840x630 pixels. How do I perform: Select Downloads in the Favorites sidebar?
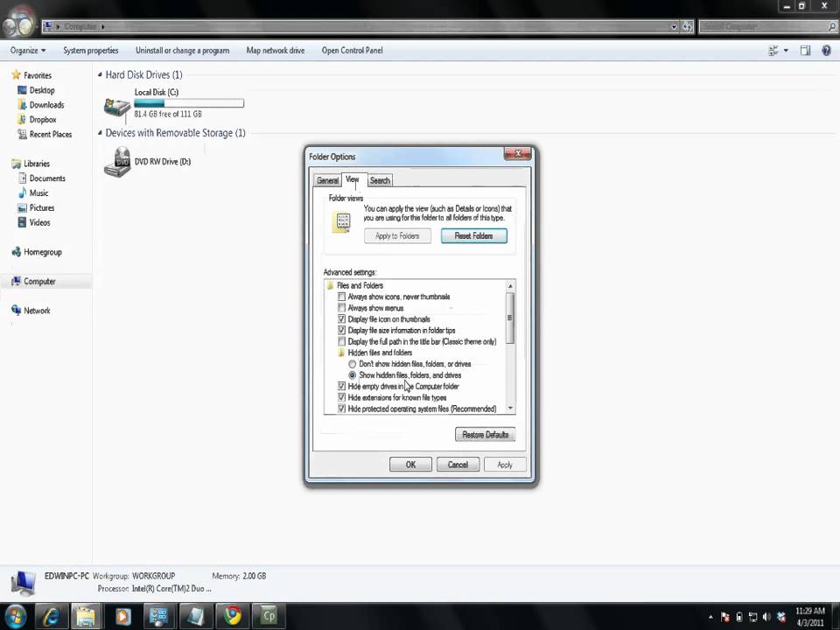pos(46,105)
